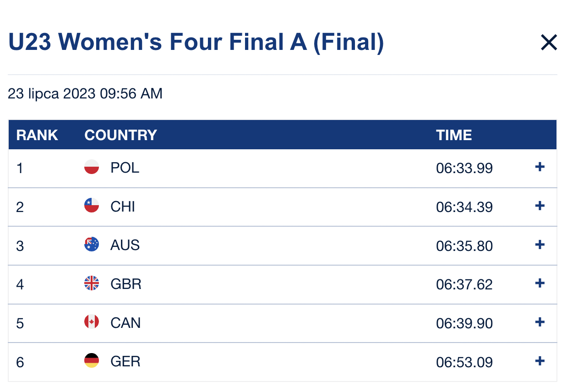Select the RANK column header
Screen dimensions: 567x392
[x=37, y=135]
